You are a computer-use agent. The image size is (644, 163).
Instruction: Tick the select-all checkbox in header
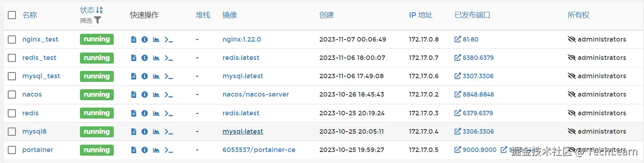[12, 15]
